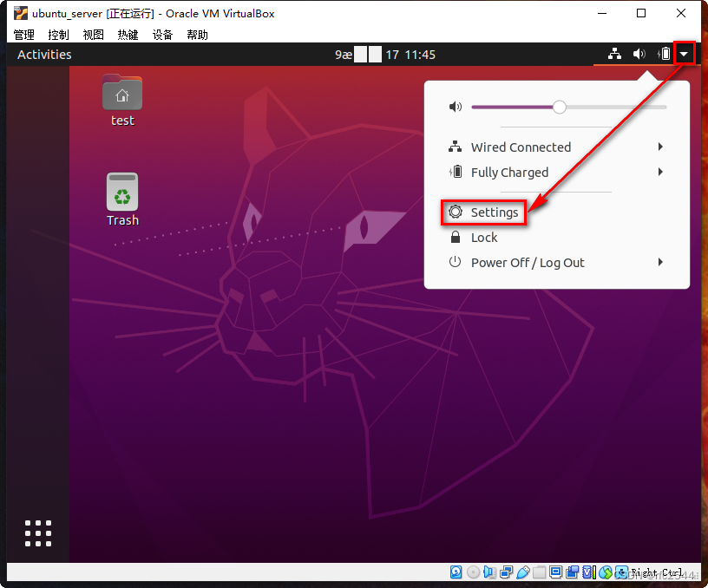Screen dimensions: 708x588
Task: Click the VirtualBox window title icon
Action: click(21, 14)
